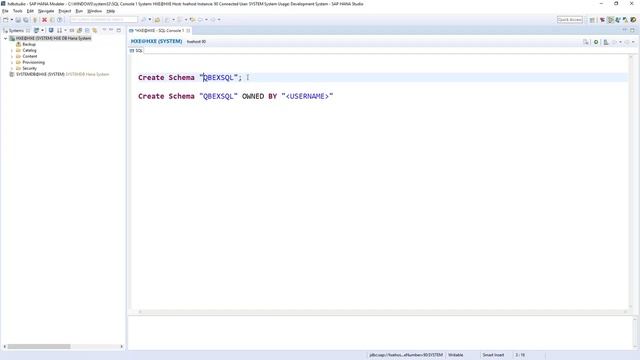The width and height of the screenshot is (640, 360).
Task: Click the <USERNAME> placeholder in second statement
Action: click(307, 96)
